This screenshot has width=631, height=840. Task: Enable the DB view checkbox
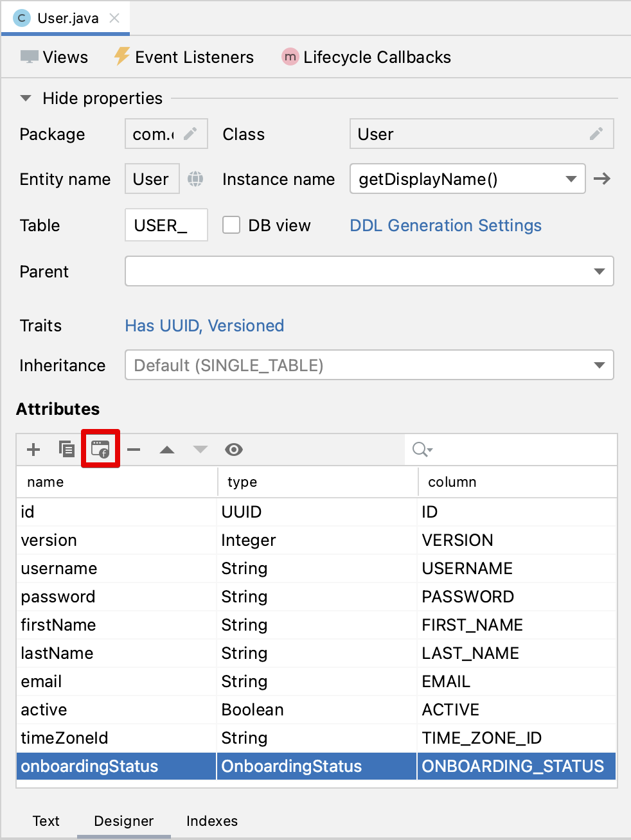coord(231,225)
